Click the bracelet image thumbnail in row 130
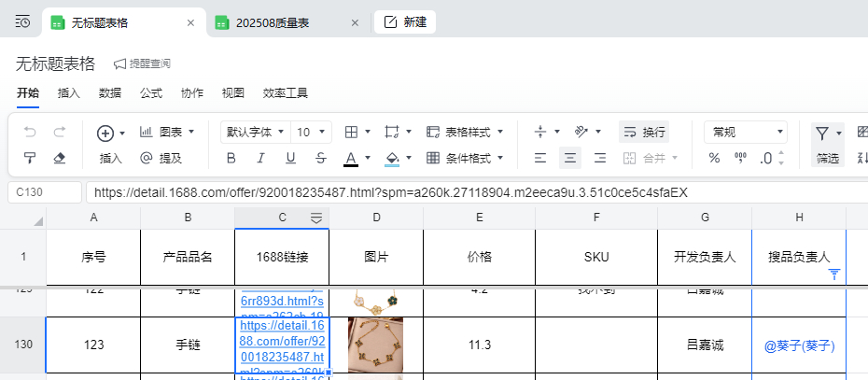Screen dimensions: 868x380 click(x=375, y=345)
